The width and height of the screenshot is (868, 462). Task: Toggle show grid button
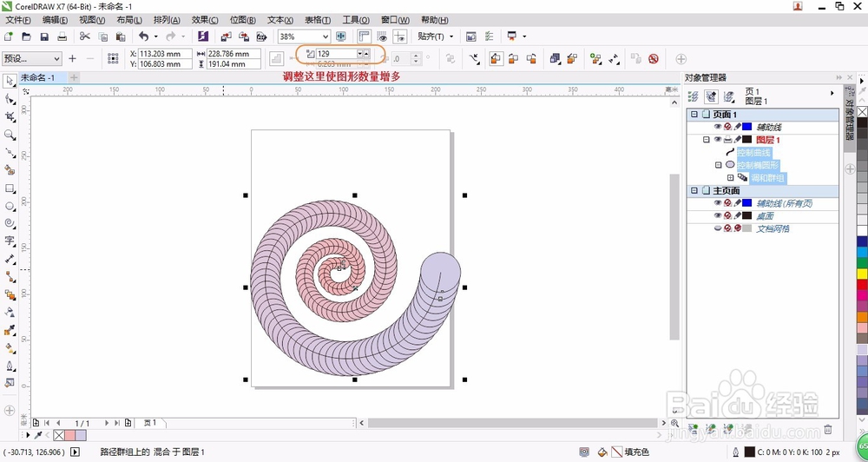click(x=382, y=36)
